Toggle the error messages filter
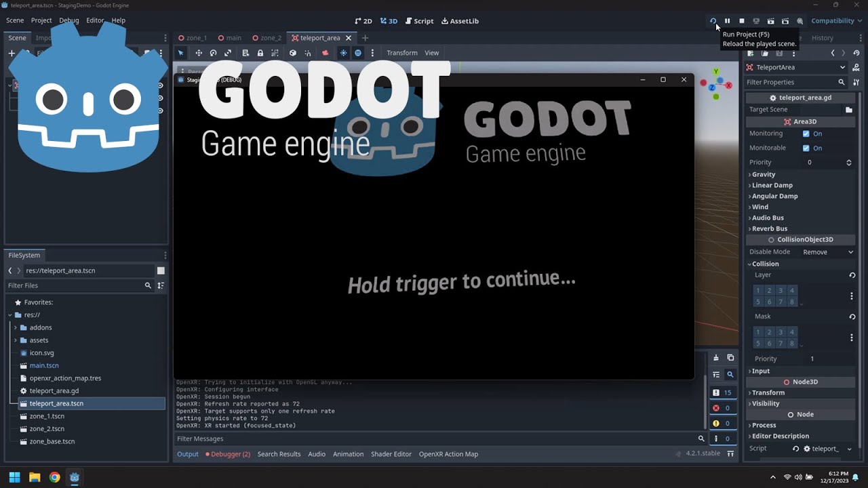Image resolution: width=868 pixels, height=488 pixels. (x=723, y=408)
